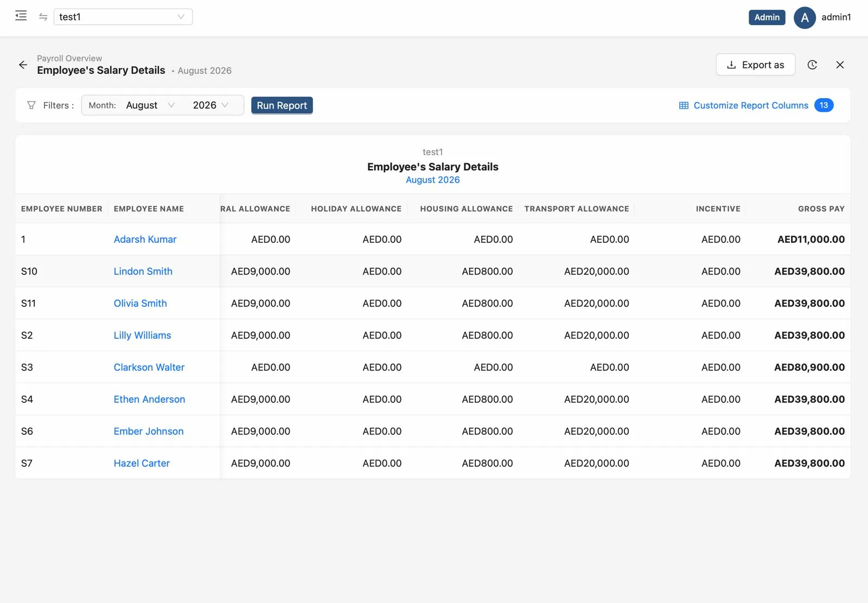Open employee Clarkson Walter
Image resolution: width=868 pixels, height=603 pixels.
[149, 367]
